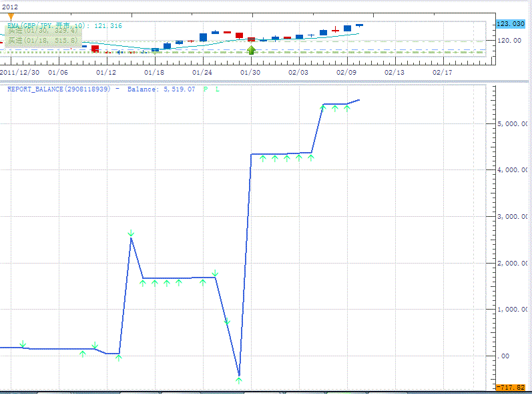
Task: Click the last up arrow near the 5,500 balance
Action: click(x=347, y=108)
